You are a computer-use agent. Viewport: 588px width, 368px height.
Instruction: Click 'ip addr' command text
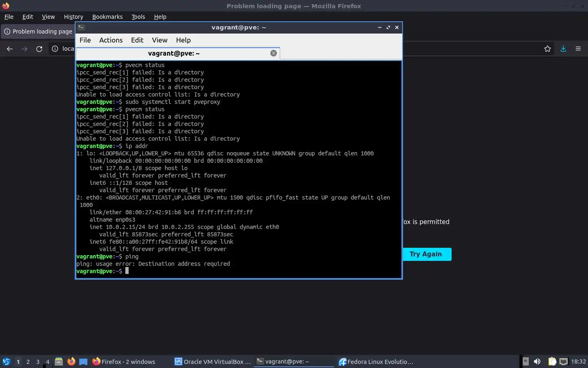point(137,146)
